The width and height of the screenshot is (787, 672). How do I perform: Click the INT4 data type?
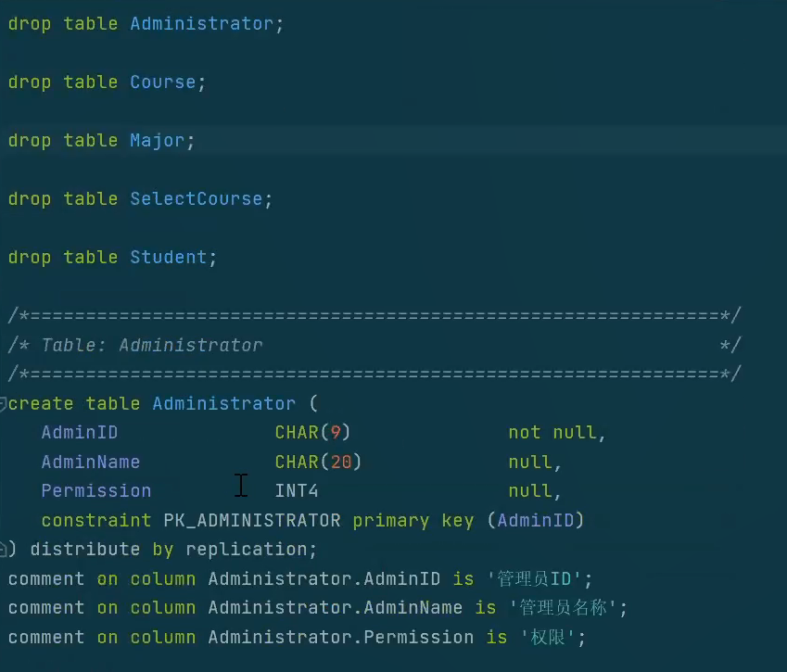point(297,491)
